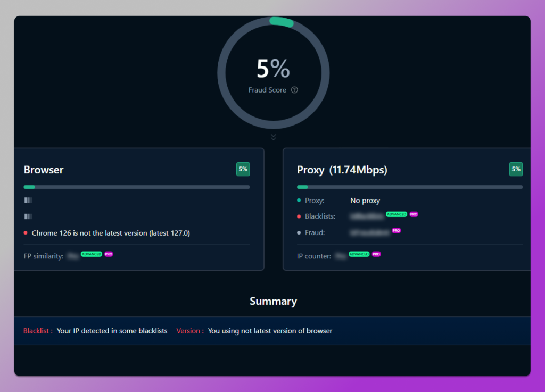
Task: Click the Chrome 126 not latest version message
Action: point(111,233)
